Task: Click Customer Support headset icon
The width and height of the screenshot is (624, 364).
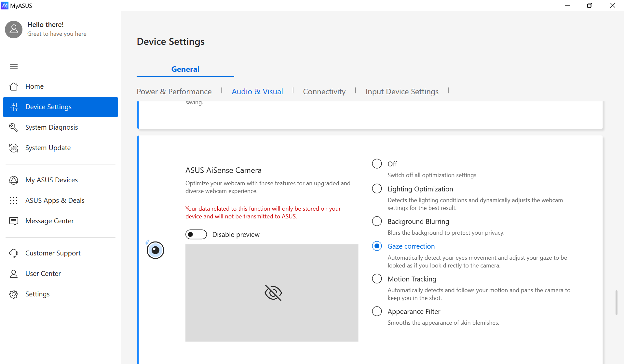Action: tap(14, 253)
